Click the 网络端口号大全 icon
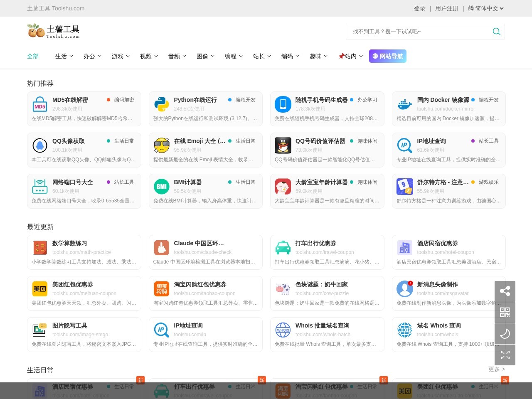The width and height of the screenshot is (532, 399). [40, 186]
